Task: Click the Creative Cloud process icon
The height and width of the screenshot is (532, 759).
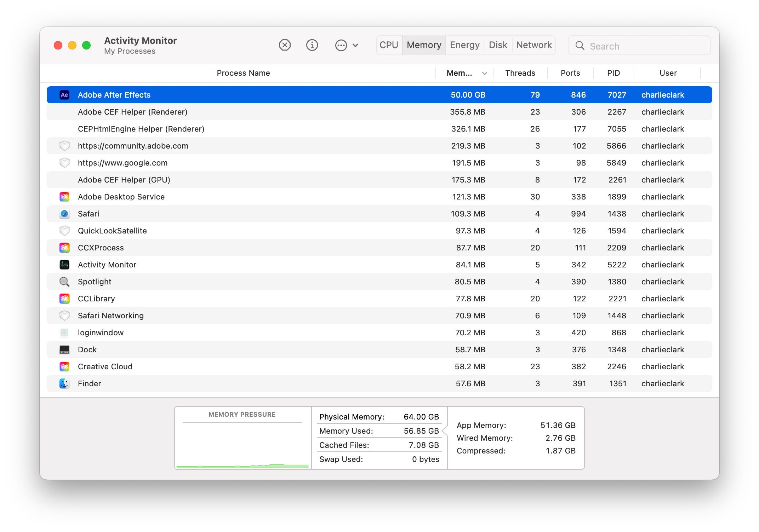Action: [64, 366]
